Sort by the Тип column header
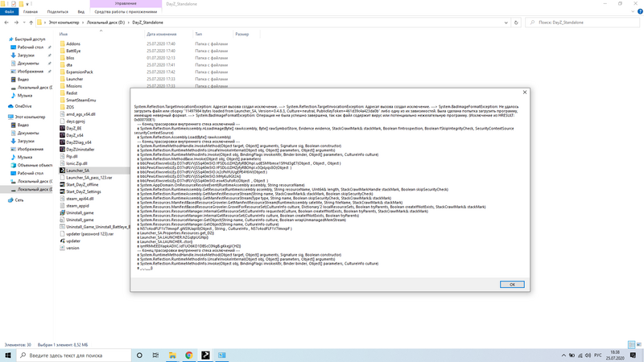The width and height of the screenshot is (644, 362). 198,34
